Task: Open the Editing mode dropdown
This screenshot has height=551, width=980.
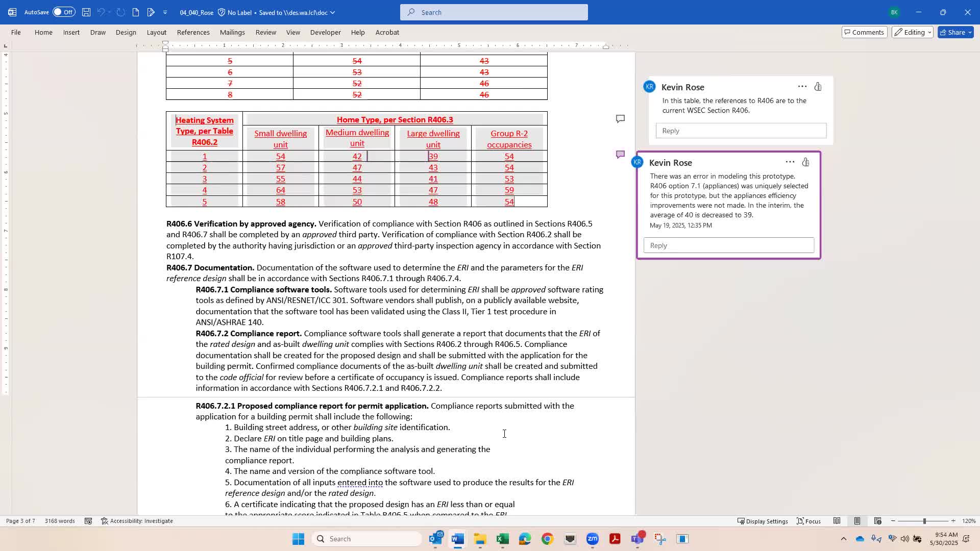Action: pos(913,32)
